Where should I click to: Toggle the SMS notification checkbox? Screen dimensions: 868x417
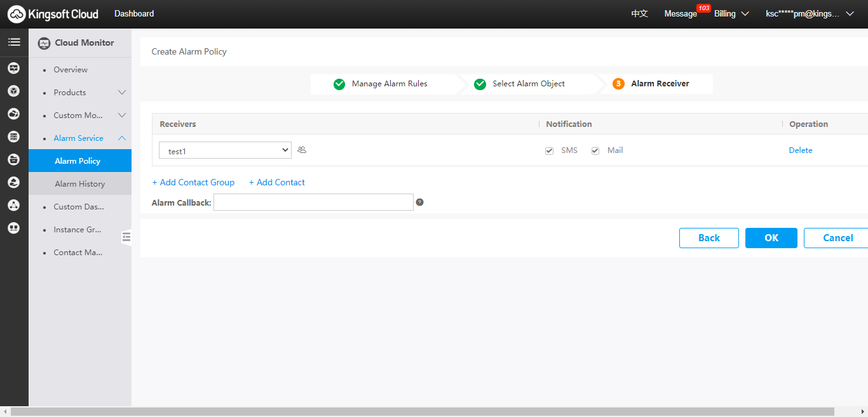click(x=550, y=151)
